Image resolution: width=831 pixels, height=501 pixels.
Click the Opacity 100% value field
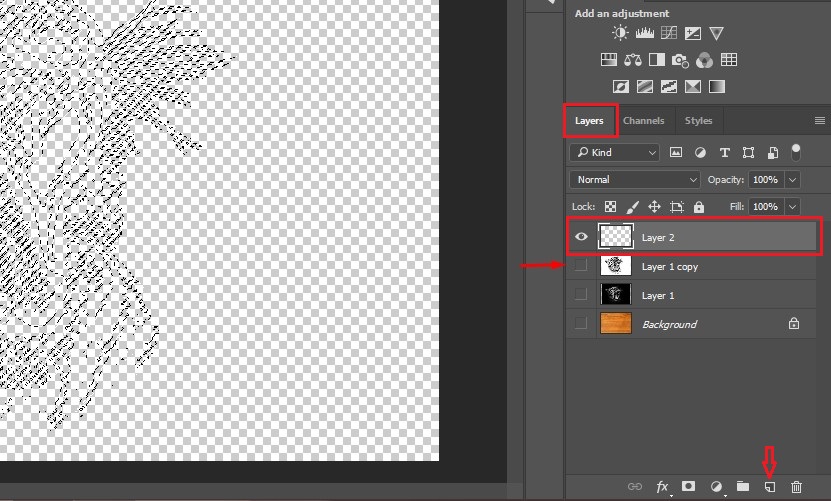click(x=766, y=180)
